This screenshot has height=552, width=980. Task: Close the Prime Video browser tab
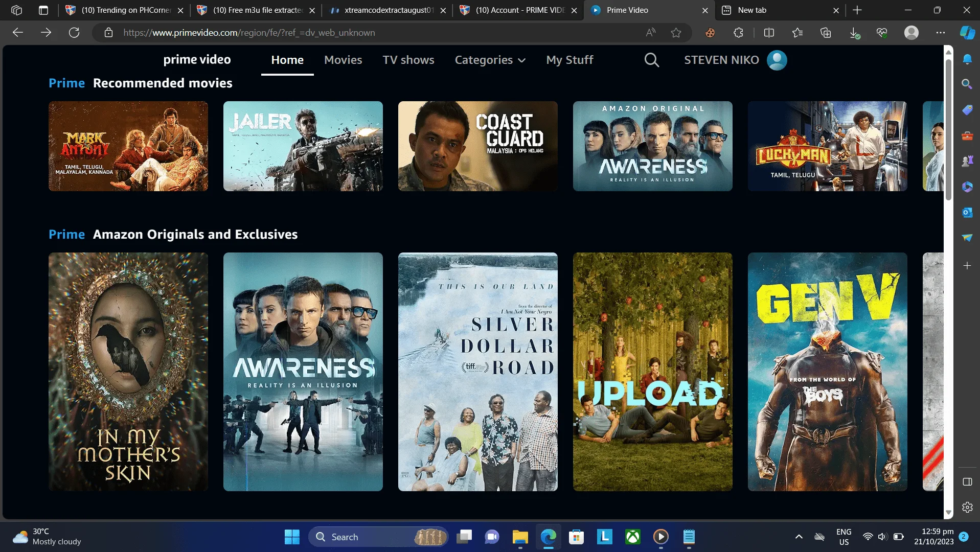705,10
